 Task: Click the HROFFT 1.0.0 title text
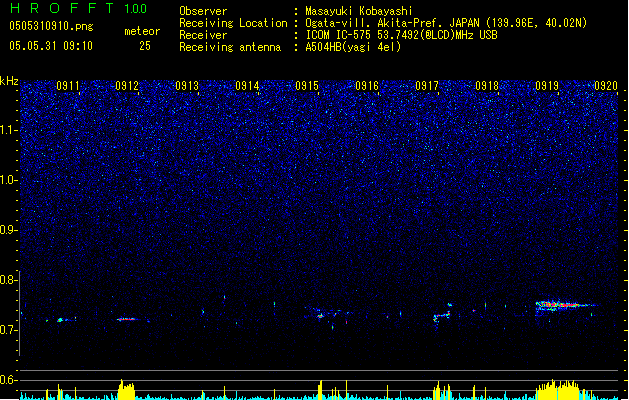(x=79, y=8)
